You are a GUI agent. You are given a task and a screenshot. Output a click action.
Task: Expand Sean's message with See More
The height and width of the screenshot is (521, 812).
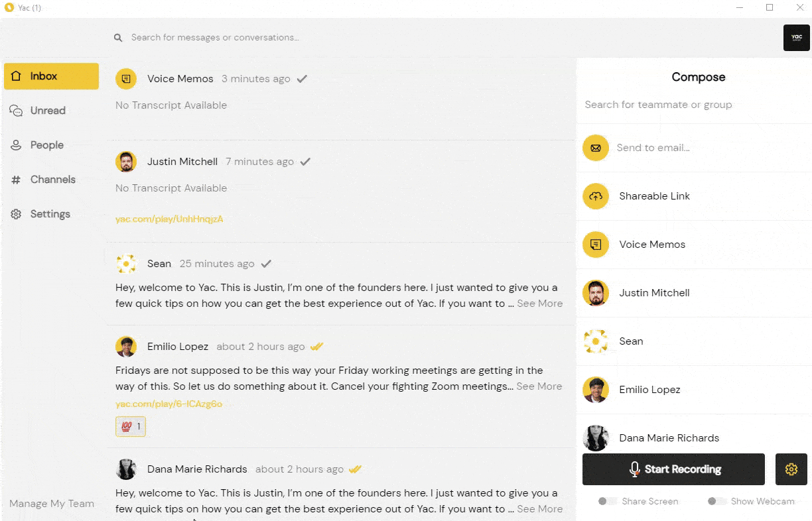539,304
